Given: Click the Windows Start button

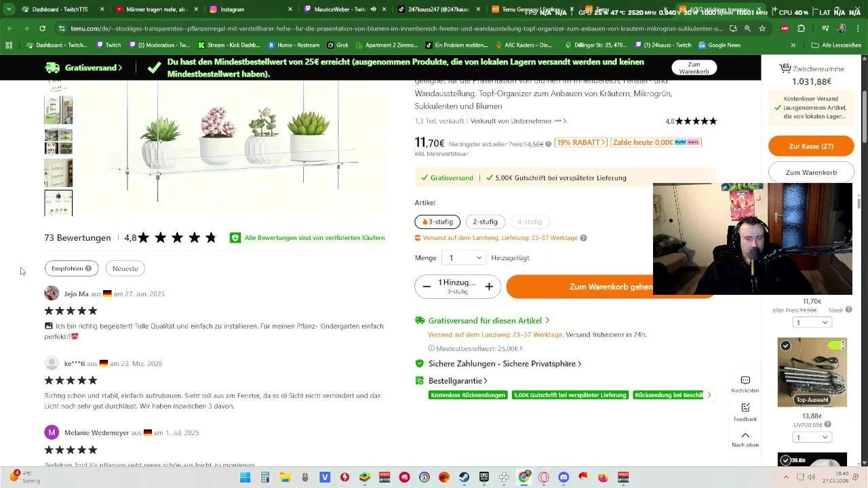Looking at the screenshot, I should pos(245,477).
